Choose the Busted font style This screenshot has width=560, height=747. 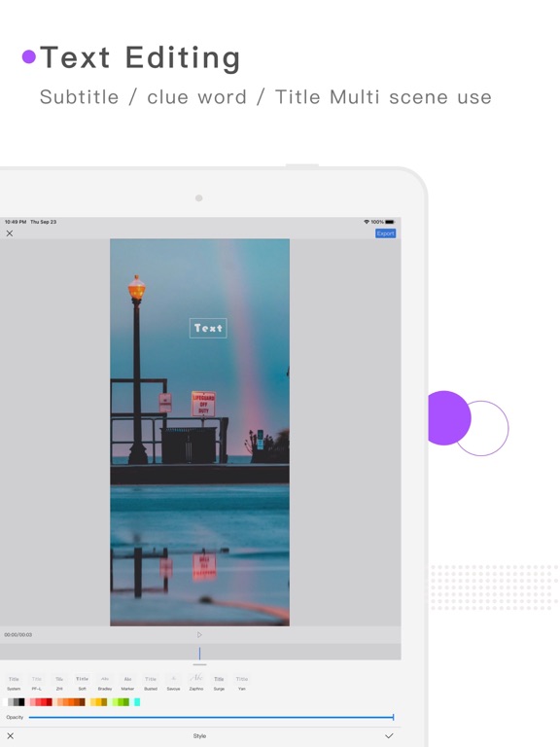[151, 683]
